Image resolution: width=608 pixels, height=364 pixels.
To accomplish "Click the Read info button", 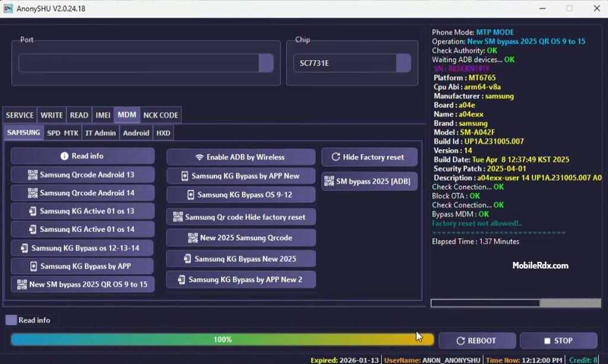I will (x=83, y=156).
